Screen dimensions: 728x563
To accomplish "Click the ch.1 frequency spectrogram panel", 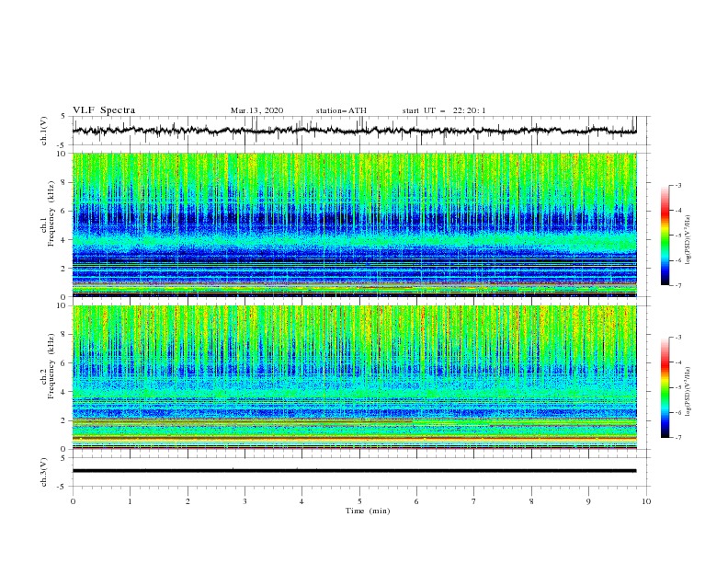I will 355,224.
